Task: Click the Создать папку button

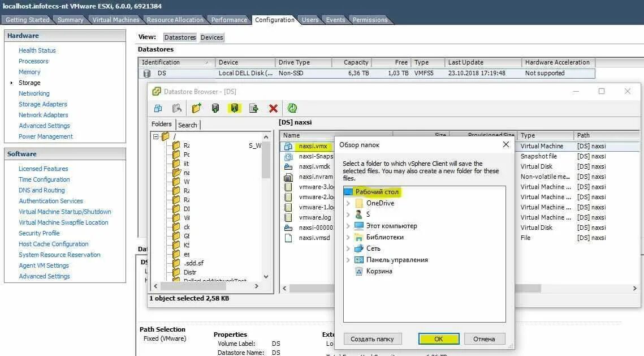Action: point(372,338)
